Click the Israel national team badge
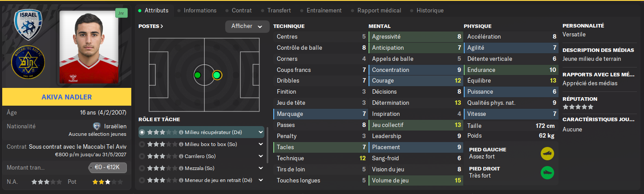644x194 pixels. [28, 25]
